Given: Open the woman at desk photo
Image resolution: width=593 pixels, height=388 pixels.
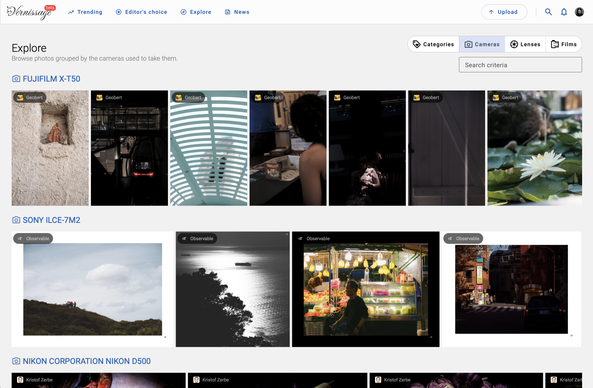Looking at the screenshot, I should (x=288, y=148).
